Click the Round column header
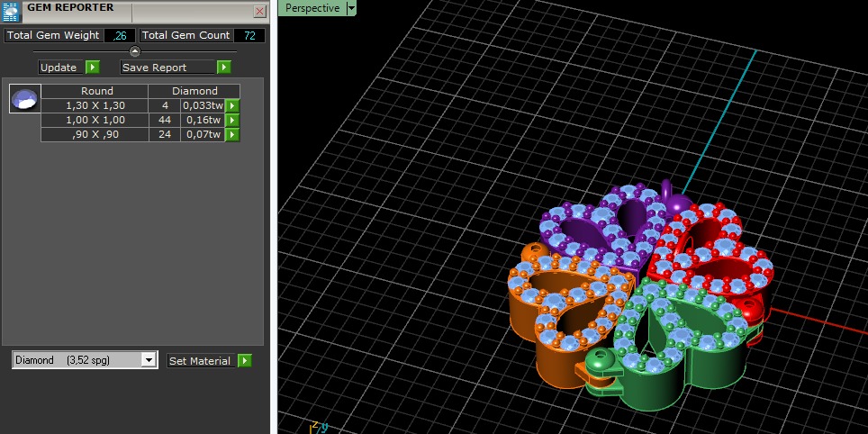This screenshot has width=868, height=434. (x=95, y=91)
